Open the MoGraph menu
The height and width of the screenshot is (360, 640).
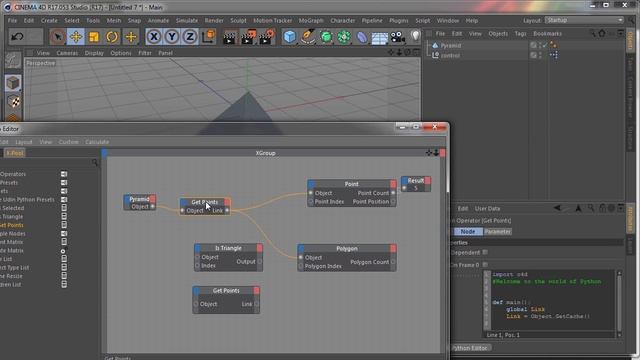(311, 20)
